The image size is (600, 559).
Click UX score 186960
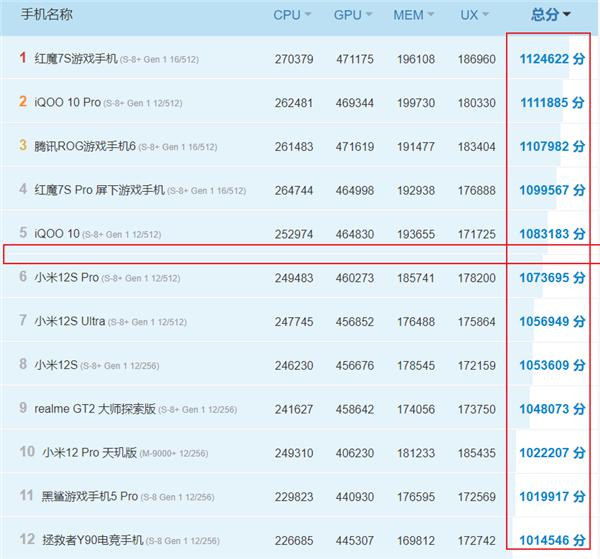(477, 59)
